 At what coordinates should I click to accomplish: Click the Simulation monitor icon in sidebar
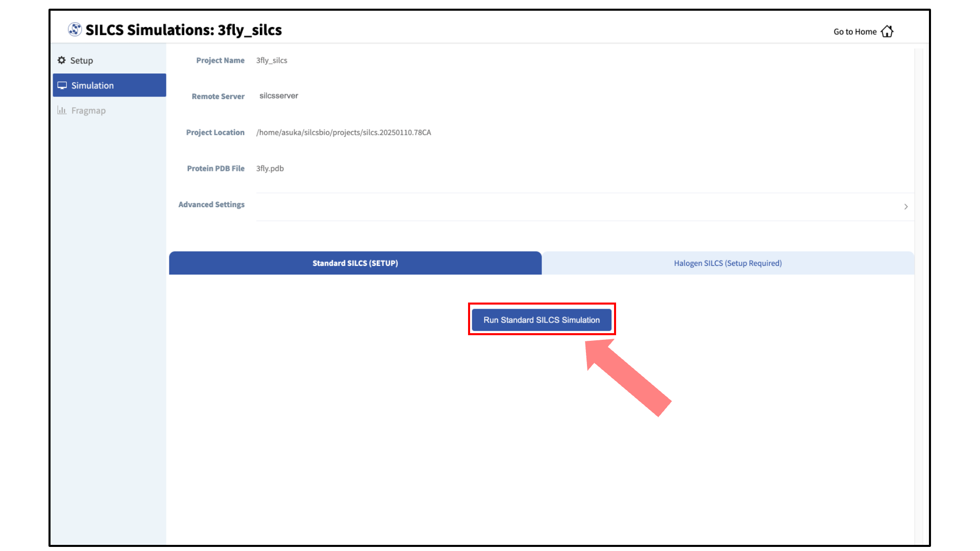pyautogui.click(x=62, y=85)
